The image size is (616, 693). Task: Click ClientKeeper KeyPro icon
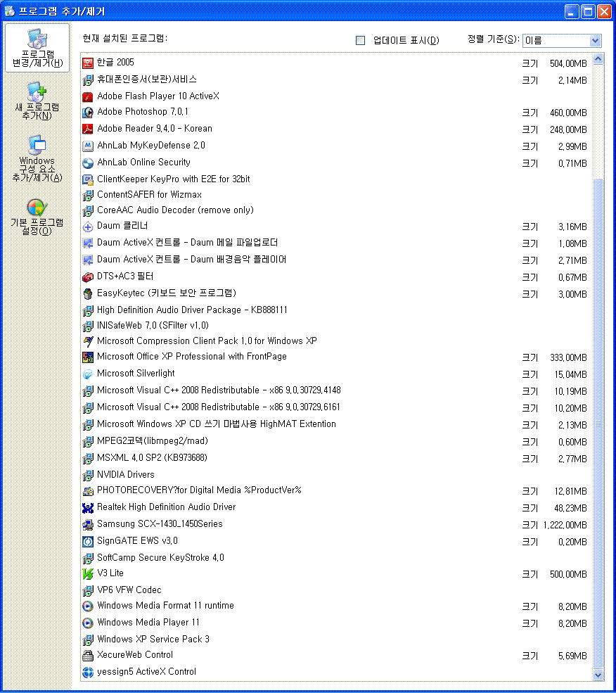coord(88,179)
